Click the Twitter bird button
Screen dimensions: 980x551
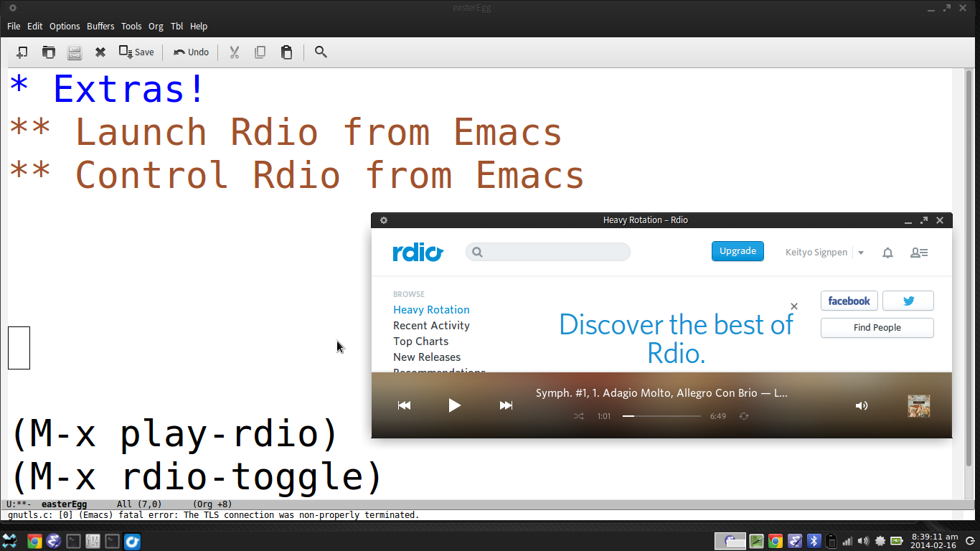click(x=908, y=301)
